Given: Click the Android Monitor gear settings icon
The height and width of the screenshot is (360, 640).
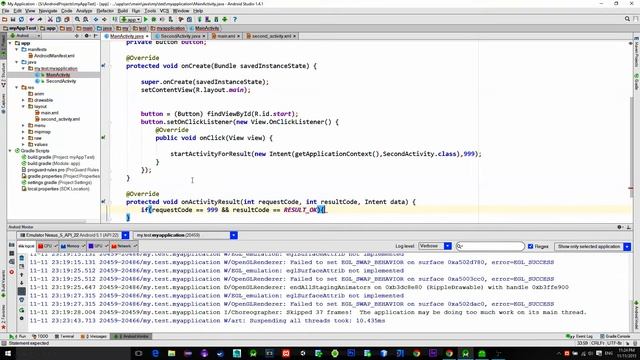Looking at the screenshot, I should click(620, 227).
